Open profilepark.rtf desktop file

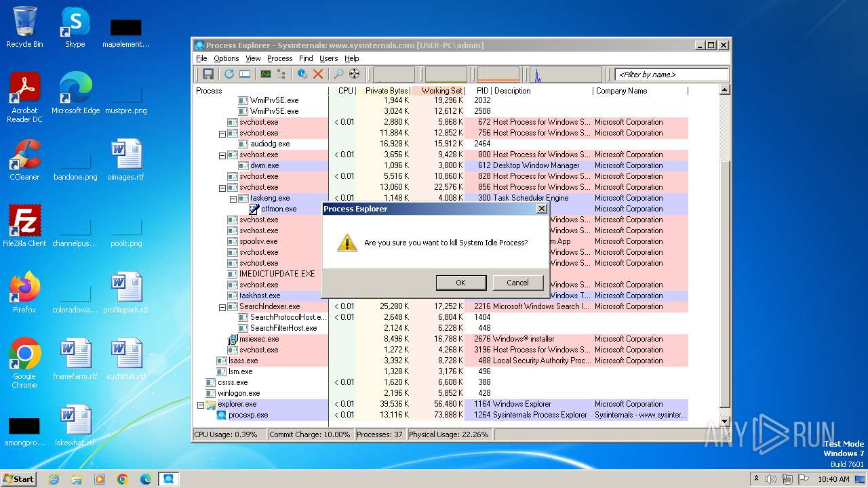click(126, 293)
